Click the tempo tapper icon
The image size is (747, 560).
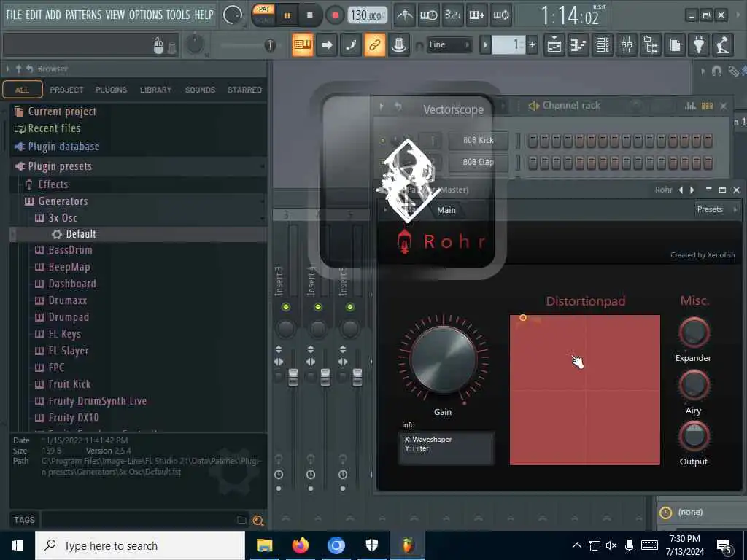(723, 45)
